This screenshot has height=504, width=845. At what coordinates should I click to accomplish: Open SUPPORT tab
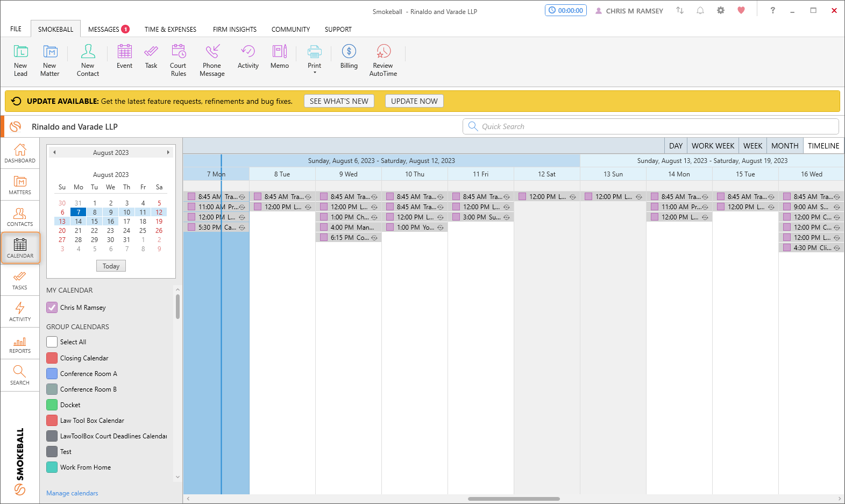[338, 29]
